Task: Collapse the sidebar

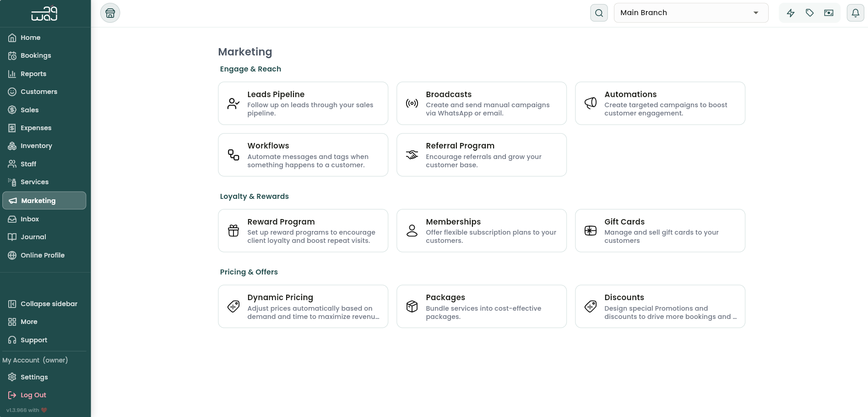Action: (43, 304)
